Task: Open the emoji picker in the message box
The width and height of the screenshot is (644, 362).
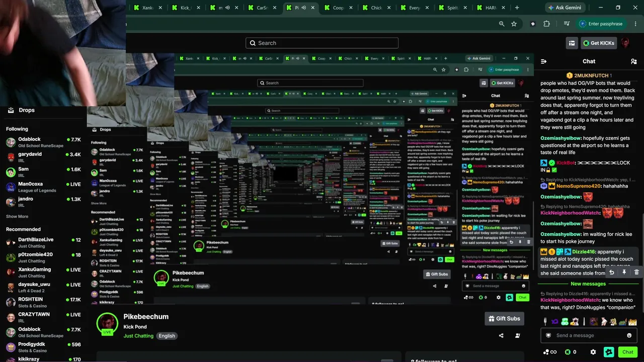Action: click(x=629, y=335)
